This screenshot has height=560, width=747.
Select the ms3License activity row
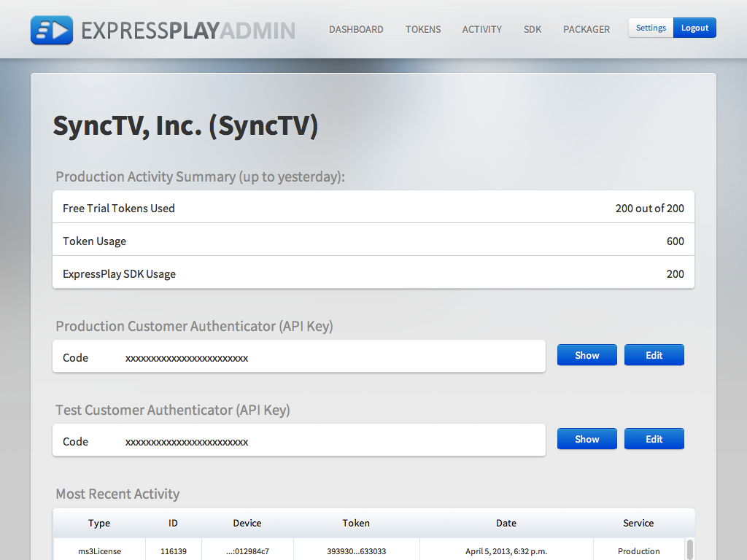click(x=99, y=551)
